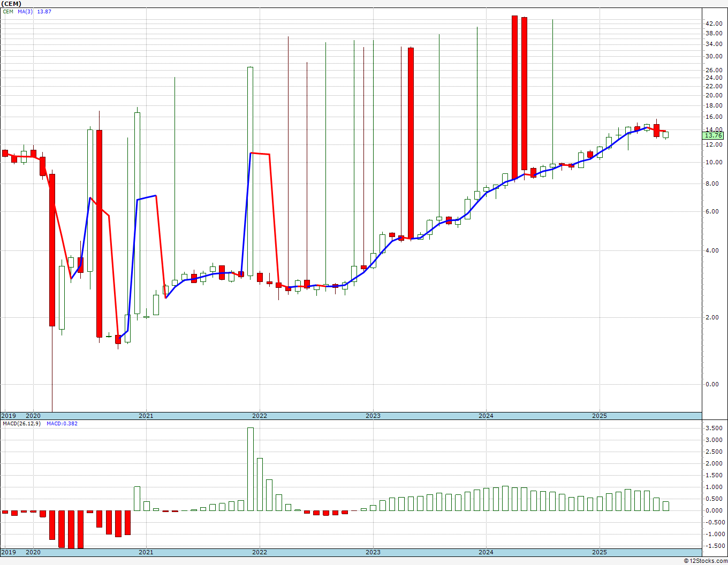Image resolution: width=728 pixels, height=565 pixels.
Task: Select the CEM legend label
Action: 8,11
